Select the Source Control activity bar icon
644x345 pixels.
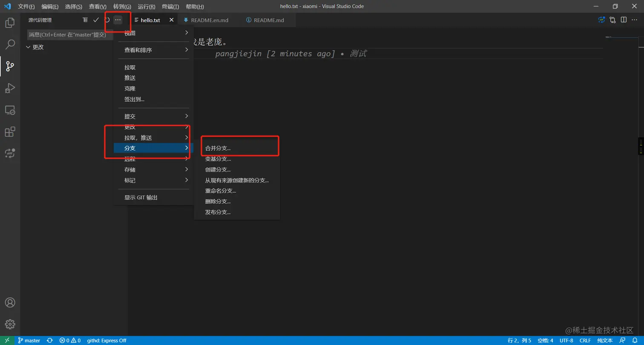(10, 66)
